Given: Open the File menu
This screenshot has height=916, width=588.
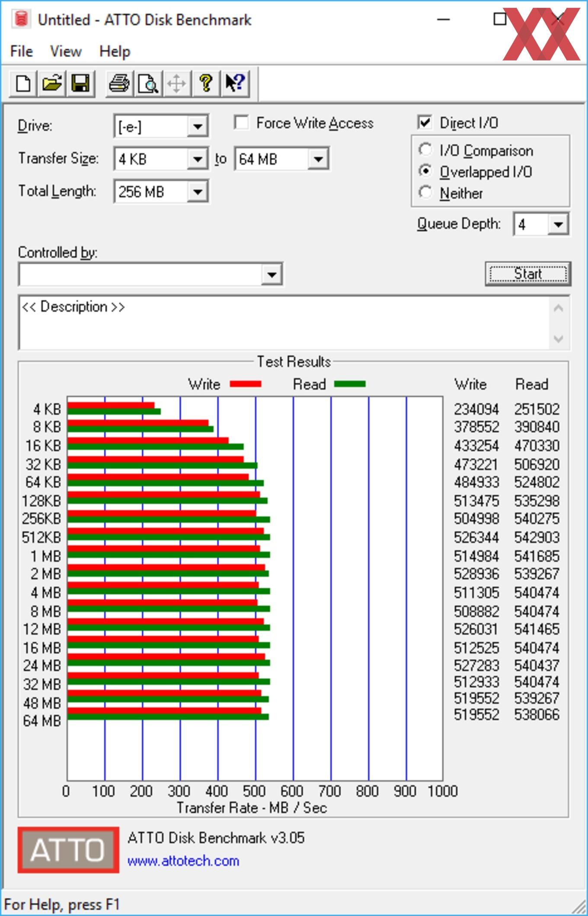Looking at the screenshot, I should click(x=21, y=51).
